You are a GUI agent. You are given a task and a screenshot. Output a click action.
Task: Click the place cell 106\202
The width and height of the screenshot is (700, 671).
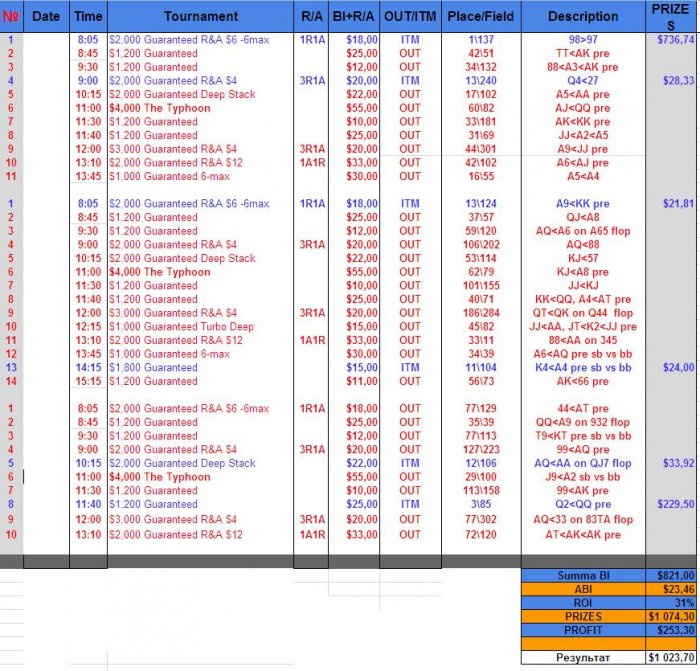click(481, 245)
